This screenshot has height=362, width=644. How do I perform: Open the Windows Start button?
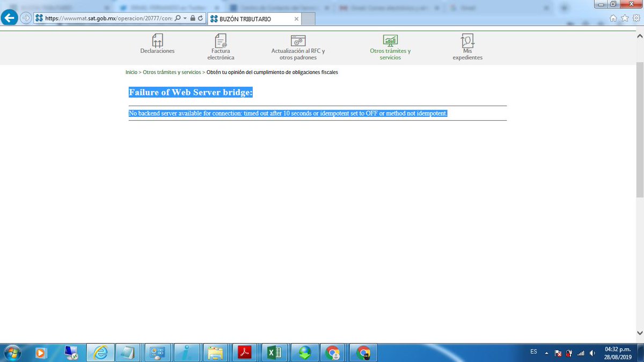point(12,352)
